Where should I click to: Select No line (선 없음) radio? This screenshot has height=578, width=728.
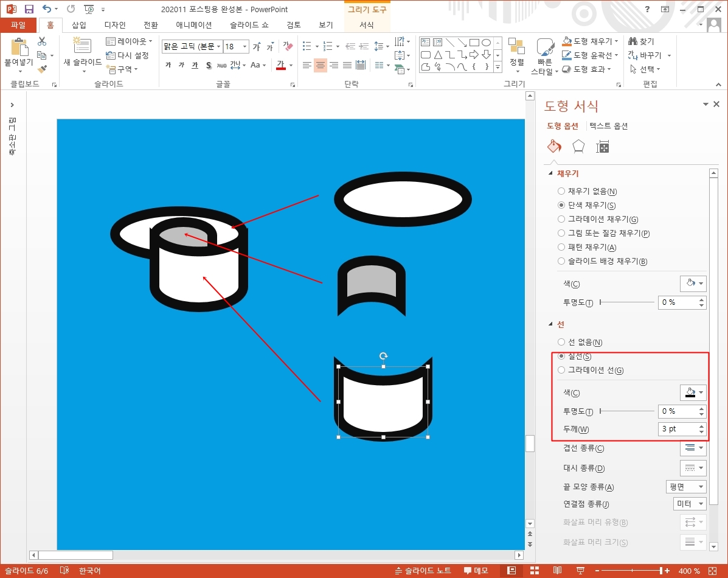[561, 342]
